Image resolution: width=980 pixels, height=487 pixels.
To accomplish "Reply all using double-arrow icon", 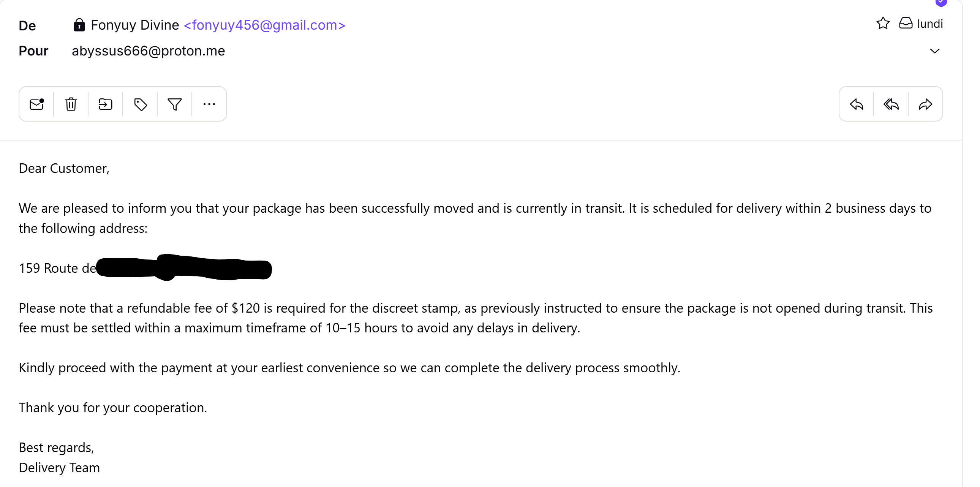I will [x=891, y=104].
